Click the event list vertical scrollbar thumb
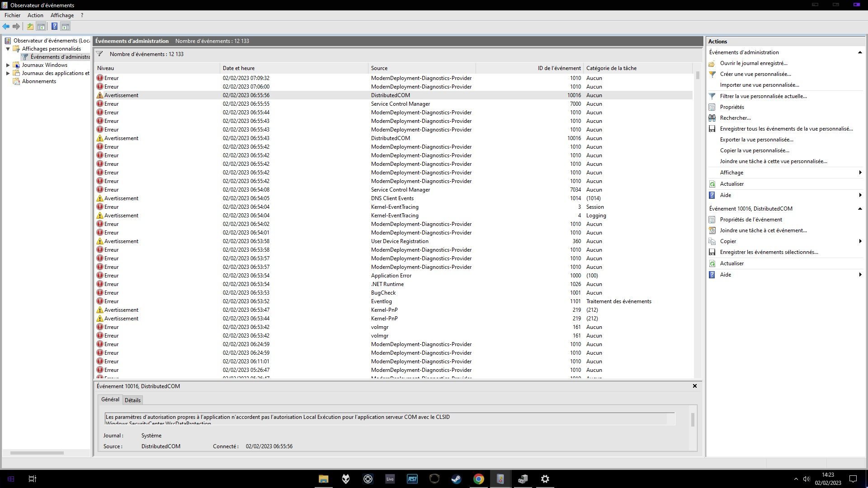Image resolution: width=868 pixels, height=488 pixels. click(698, 75)
